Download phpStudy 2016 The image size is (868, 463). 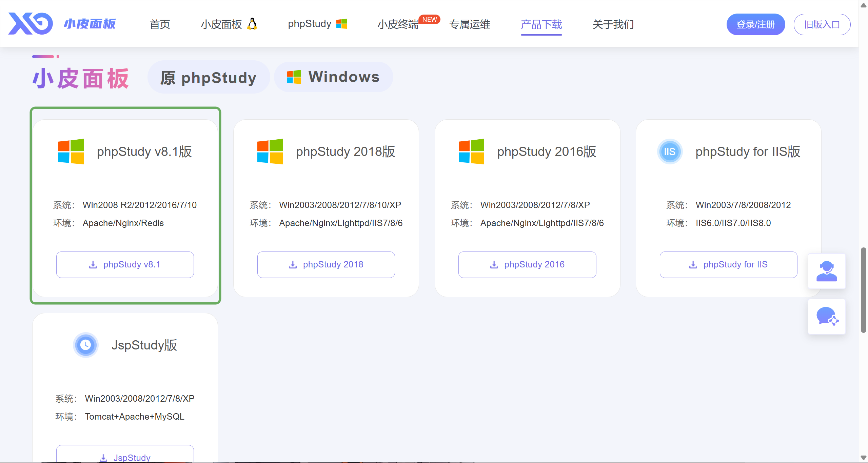(527, 265)
